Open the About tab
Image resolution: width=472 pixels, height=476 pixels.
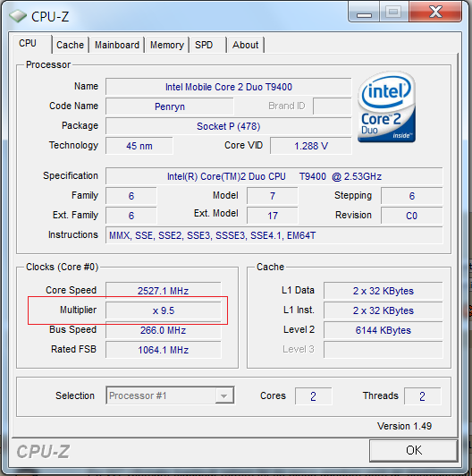[246, 45]
